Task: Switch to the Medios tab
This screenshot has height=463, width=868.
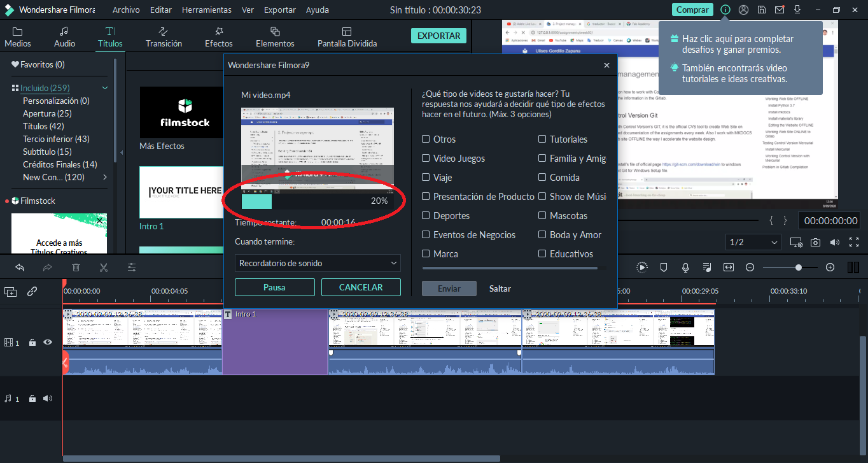Action: coord(18,37)
